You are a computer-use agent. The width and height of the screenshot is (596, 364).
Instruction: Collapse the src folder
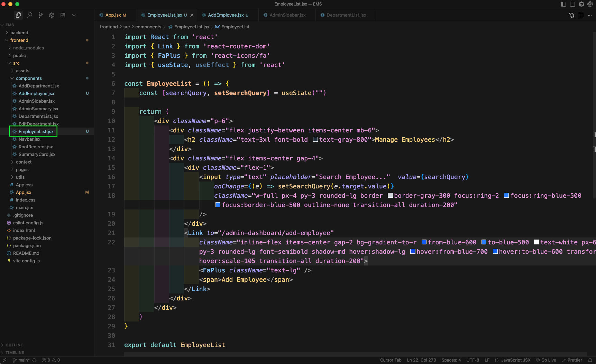click(47, 63)
